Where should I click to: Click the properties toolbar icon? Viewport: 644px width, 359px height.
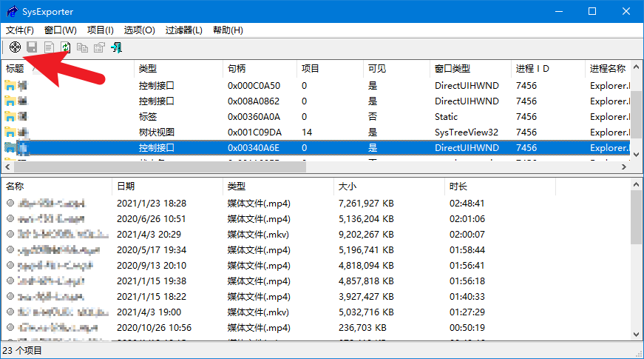click(99, 47)
